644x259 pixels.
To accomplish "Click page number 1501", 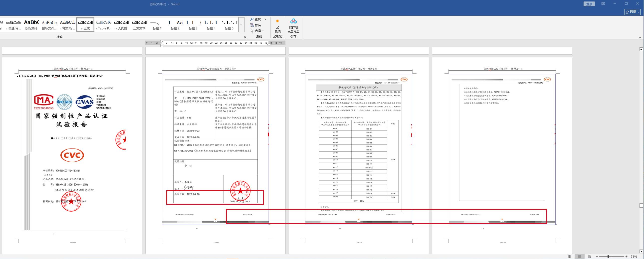I will (502, 243).
